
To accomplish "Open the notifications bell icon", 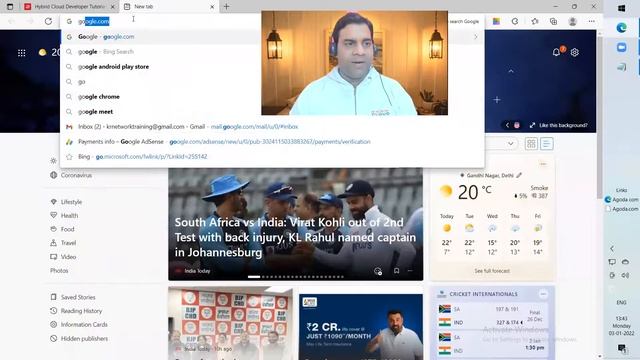I will coord(556,52).
